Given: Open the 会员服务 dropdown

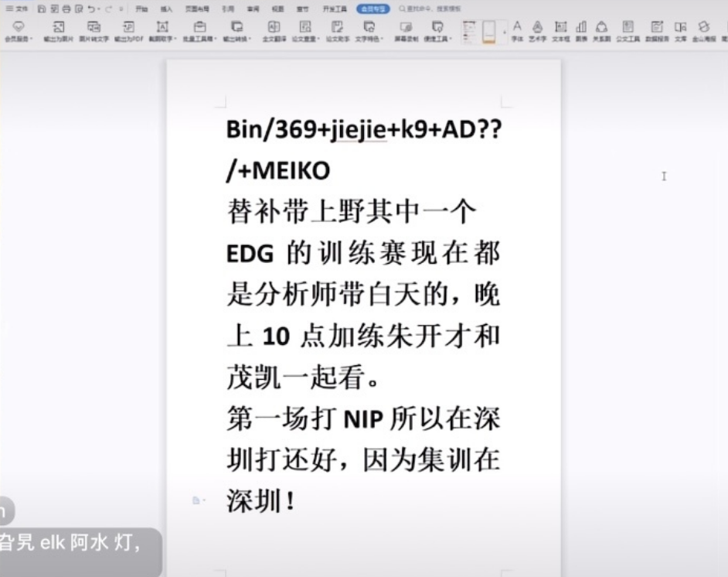Looking at the screenshot, I should pos(19,31).
